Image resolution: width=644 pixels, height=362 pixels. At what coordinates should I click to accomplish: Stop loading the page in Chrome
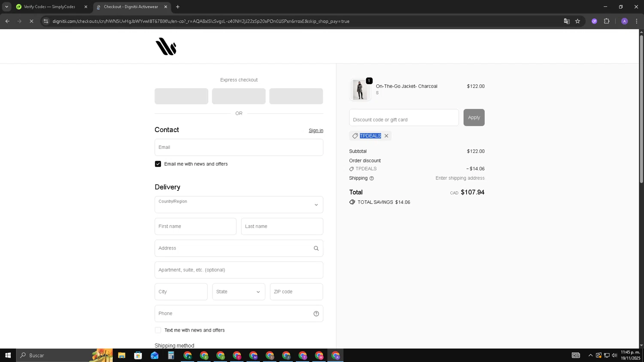[x=31, y=21]
